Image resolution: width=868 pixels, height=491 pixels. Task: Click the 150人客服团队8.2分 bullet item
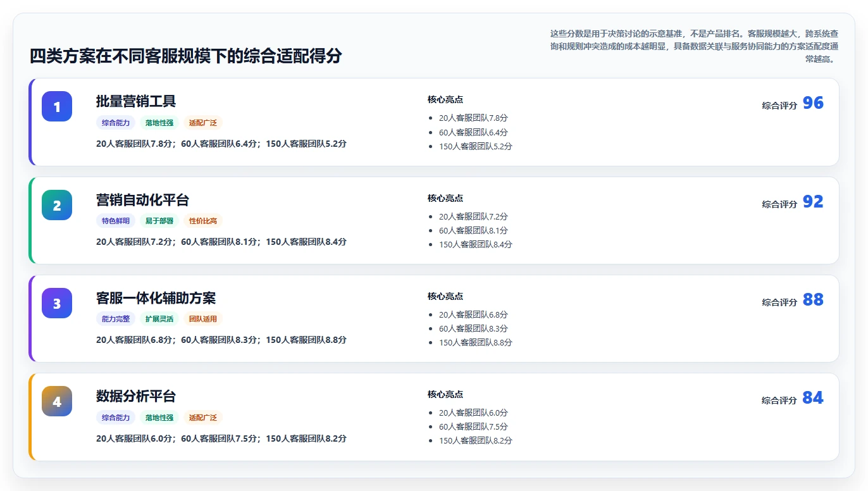tap(476, 440)
